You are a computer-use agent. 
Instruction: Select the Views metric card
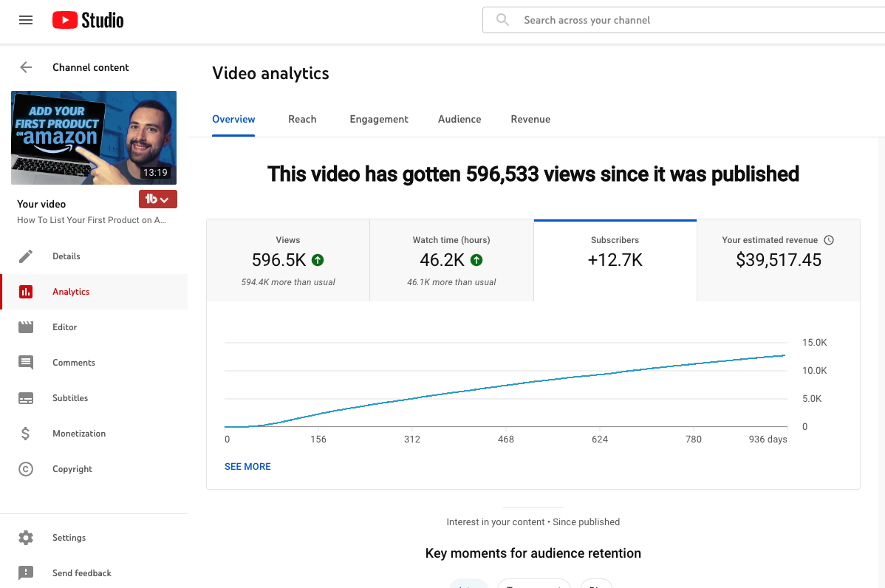[x=288, y=260]
